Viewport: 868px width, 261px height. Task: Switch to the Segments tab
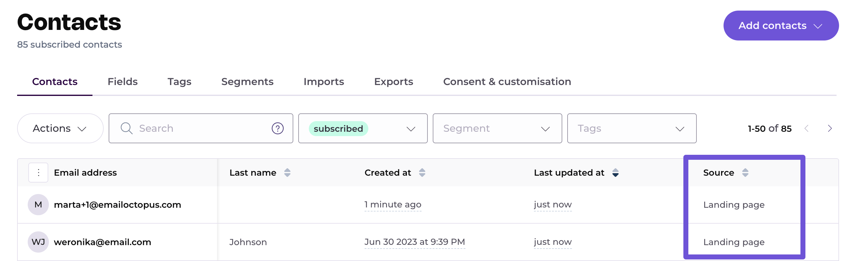click(x=247, y=82)
